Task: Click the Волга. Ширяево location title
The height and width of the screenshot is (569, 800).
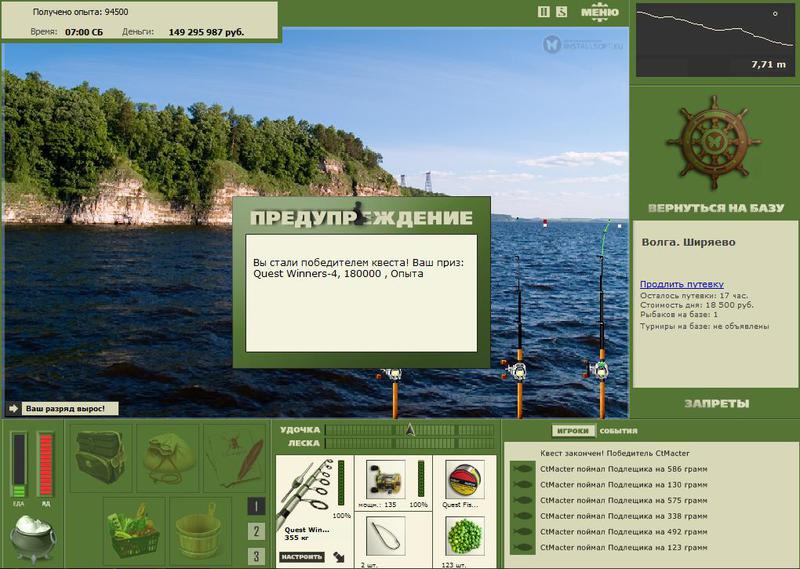Action: click(688, 242)
